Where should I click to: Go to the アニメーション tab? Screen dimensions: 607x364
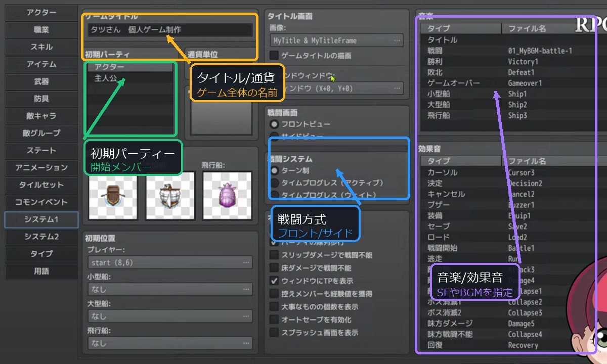41,167
